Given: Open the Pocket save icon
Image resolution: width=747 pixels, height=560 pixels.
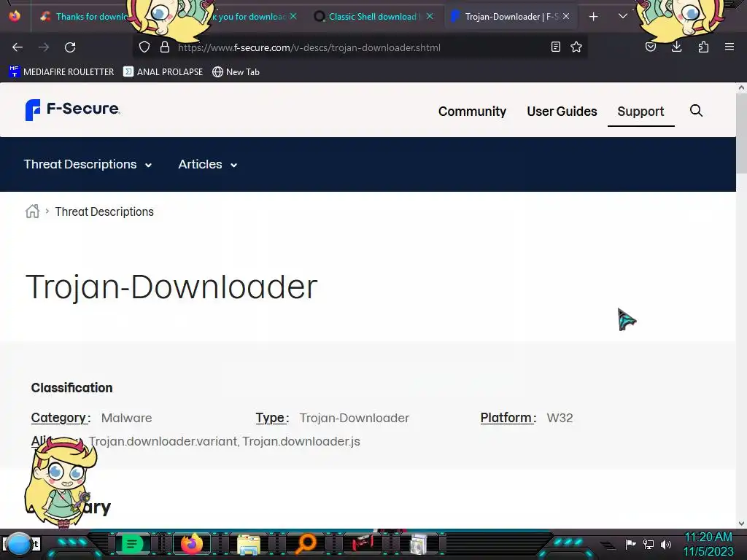Looking at the screenshot, I should [x=651, y=47].
